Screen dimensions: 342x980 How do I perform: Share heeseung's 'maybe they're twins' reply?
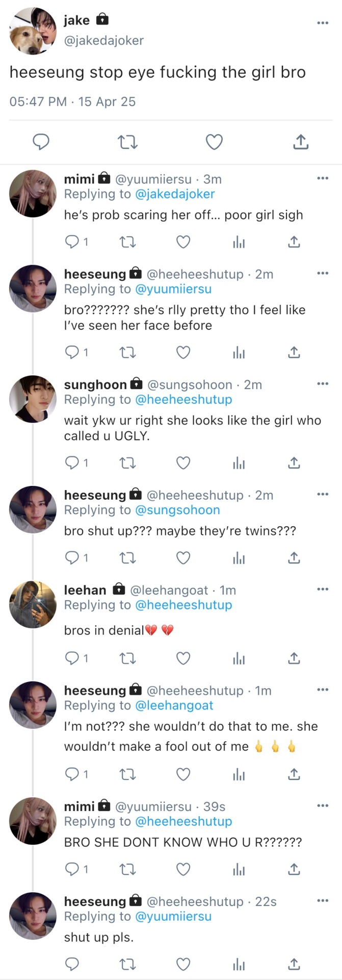click(294, 558)
